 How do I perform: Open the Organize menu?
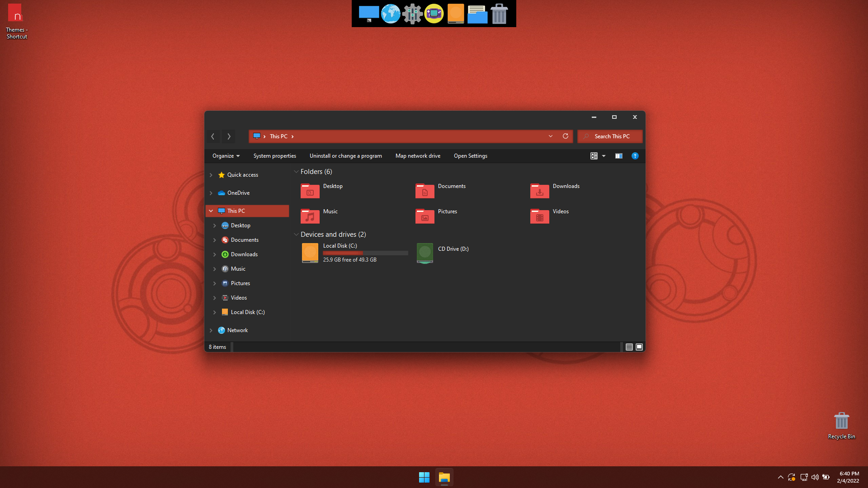pos(226,156)
